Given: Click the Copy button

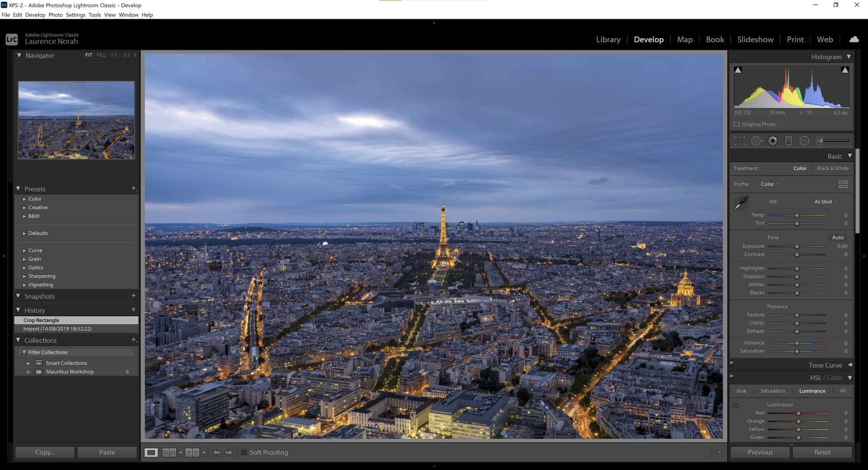Looking at the screenshot, I should click(46, 452).
